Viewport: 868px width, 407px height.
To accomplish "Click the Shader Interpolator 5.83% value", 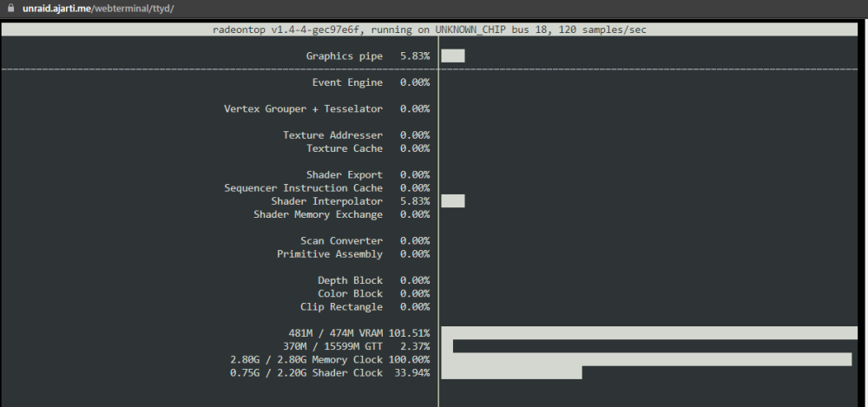I will 415,201.
